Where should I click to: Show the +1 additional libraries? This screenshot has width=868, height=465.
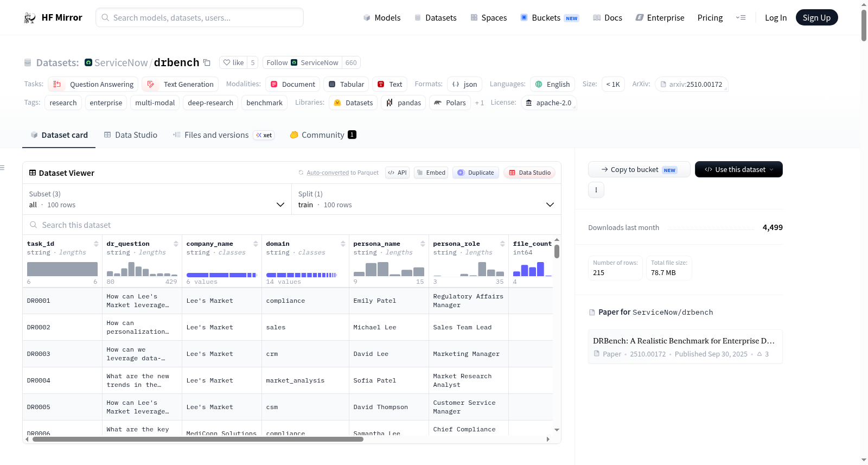coord(479,103)
